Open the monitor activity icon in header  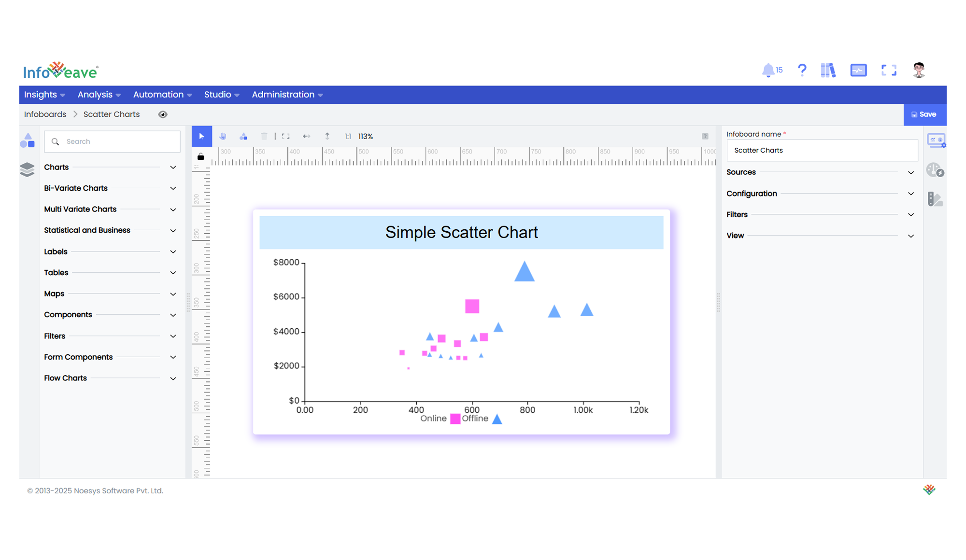tap(858, 70)
